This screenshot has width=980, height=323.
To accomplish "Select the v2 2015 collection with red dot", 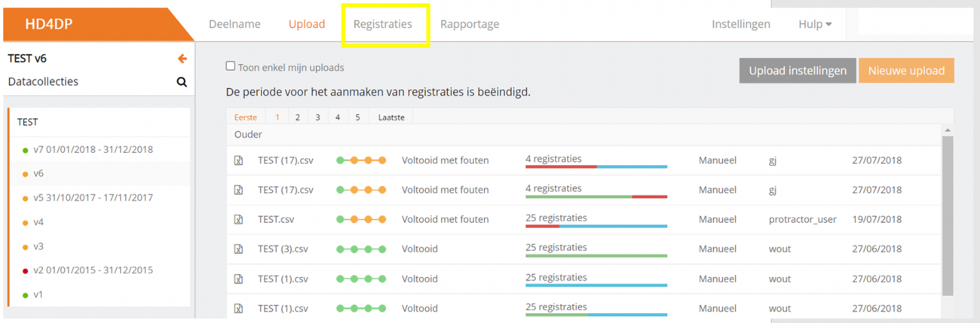I will coord(92,270).
